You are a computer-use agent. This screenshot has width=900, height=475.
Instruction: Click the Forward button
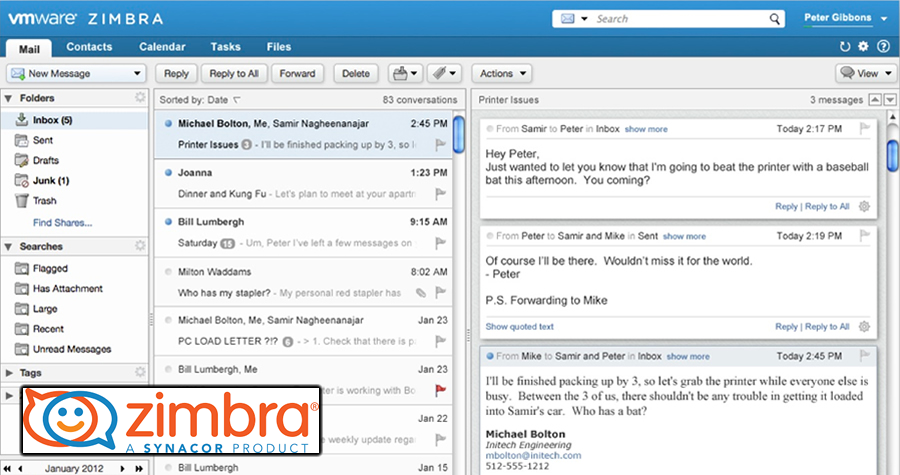297,73
